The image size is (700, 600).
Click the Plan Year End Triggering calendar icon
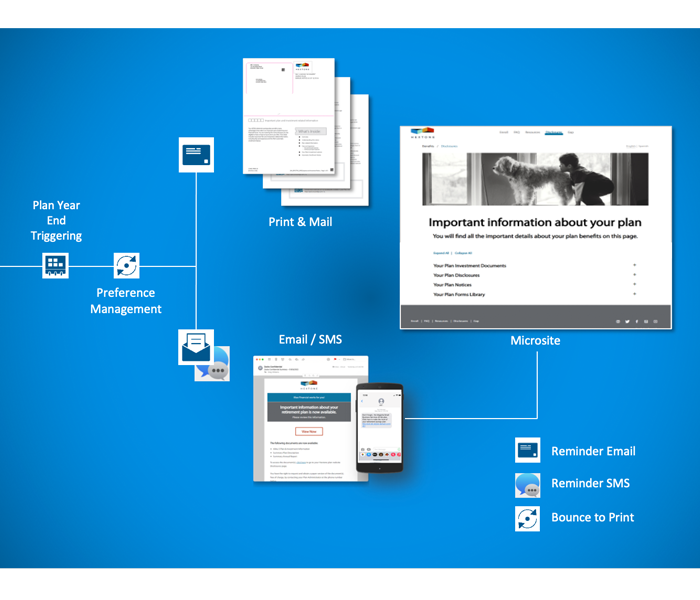click(x=55, y=266)
